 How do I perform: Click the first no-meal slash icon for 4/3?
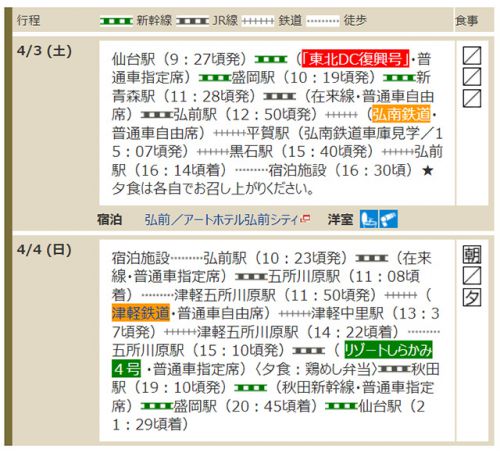(x=472, y=56)
